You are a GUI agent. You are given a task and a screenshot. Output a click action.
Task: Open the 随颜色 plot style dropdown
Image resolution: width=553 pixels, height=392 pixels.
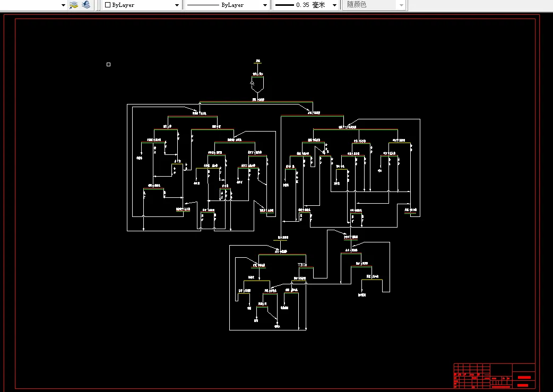[374, 5]
